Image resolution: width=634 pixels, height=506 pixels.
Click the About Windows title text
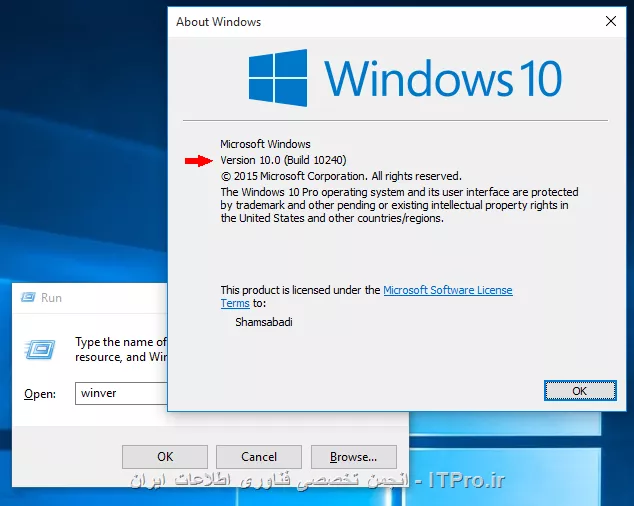(218, 22)
